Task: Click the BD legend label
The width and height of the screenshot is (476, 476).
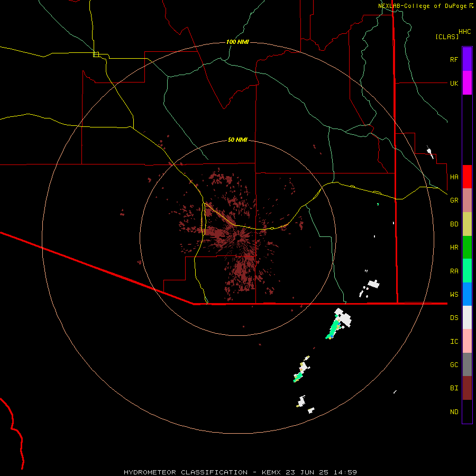Action: [454, 224]
